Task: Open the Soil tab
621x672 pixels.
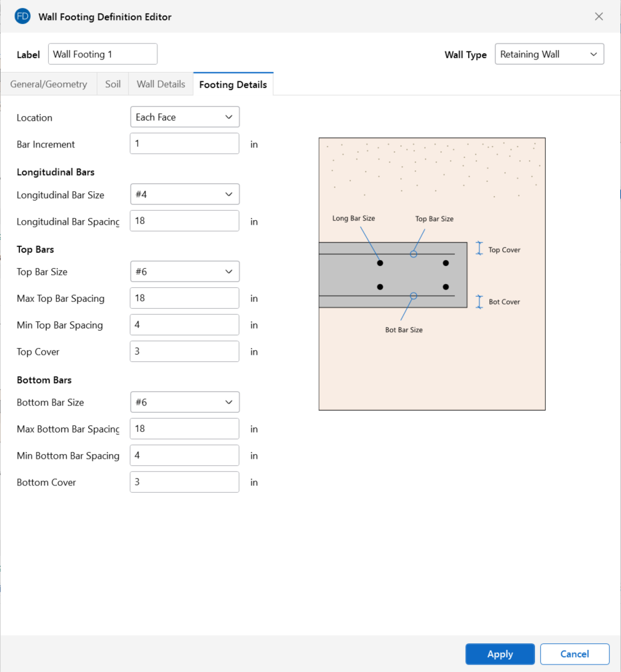Action: [113, 85]
